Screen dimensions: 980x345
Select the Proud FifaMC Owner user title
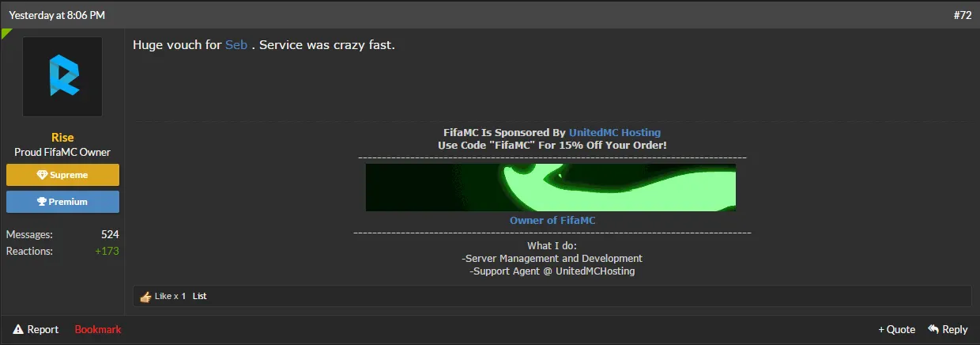click(x=62, y=153)
